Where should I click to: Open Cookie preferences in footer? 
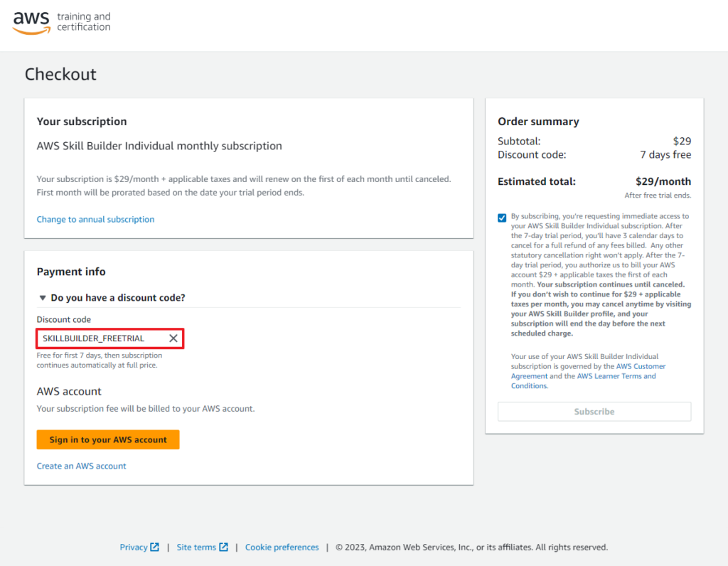click(x=282, y=547)
